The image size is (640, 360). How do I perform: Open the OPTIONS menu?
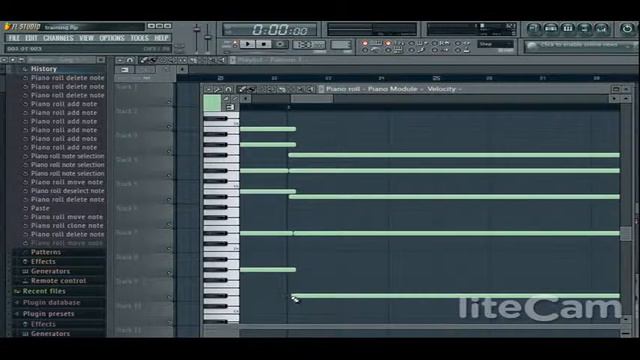pos(112,38)
